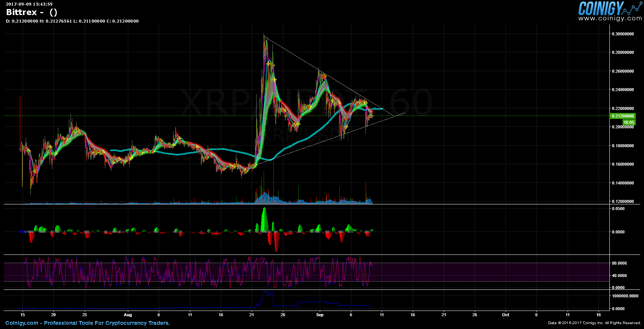644x329 pixels.
Task: Click the Aug date axis label
Action: click(x=128, y=315)
